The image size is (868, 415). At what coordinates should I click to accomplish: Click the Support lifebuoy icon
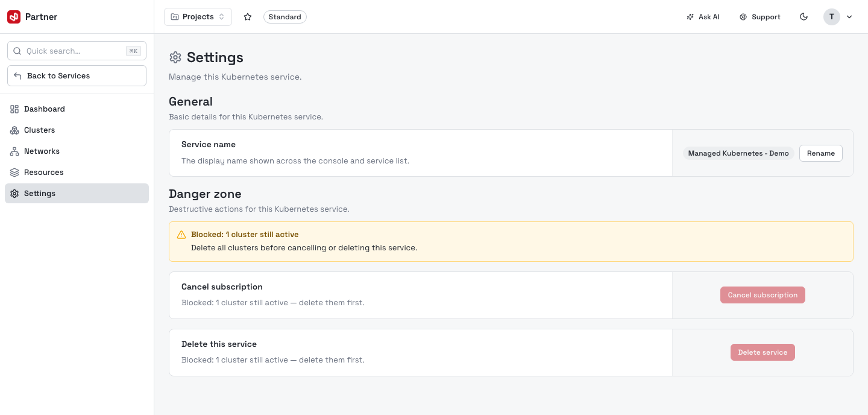743,17
